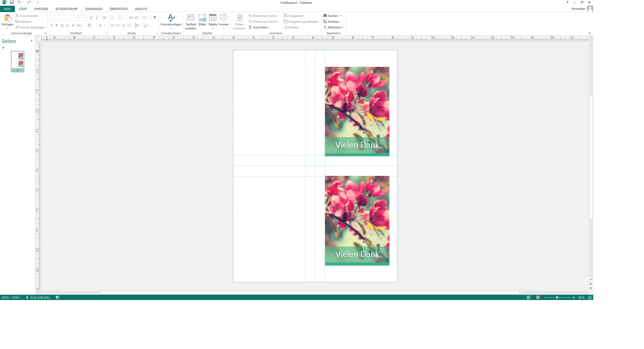This screenshot has height=349, width=644.
Task: Toggle the paragraph marks (¶) display
Action: click(x=155, y=18)
